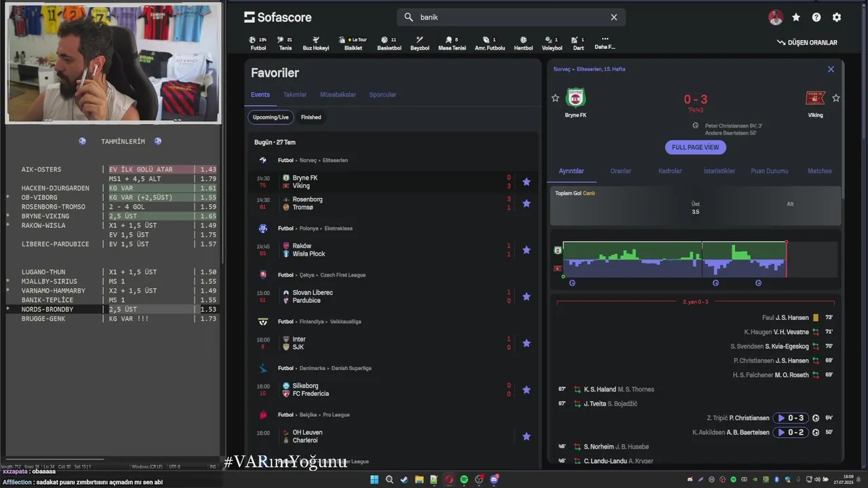The width and height of the screenshot is (868, 488).
Task: Select the Basketbol sport icon
Action: [x=389, y=43]
